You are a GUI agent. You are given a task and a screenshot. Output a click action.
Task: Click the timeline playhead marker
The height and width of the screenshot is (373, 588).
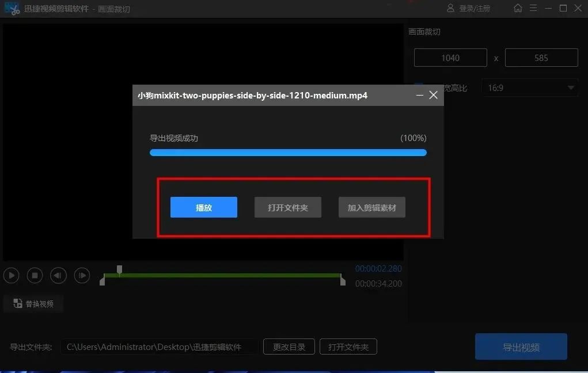pyautogui.click(x=119, y=269)
